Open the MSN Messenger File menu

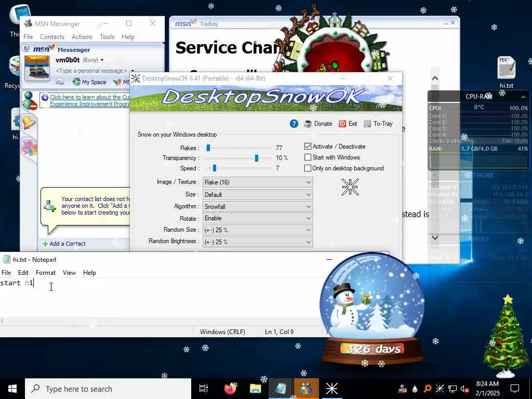28,37
